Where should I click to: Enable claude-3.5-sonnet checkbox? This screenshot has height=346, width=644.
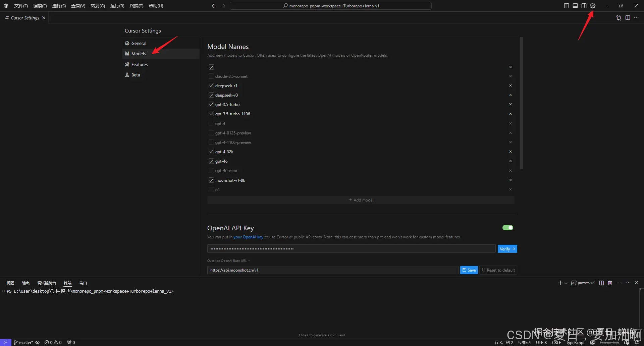pos(211,76)
